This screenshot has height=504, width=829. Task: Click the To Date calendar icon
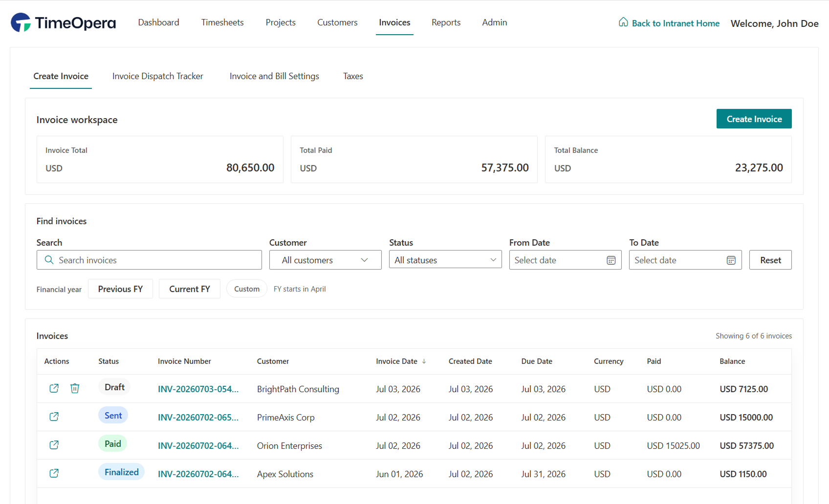tap(731, 260)
